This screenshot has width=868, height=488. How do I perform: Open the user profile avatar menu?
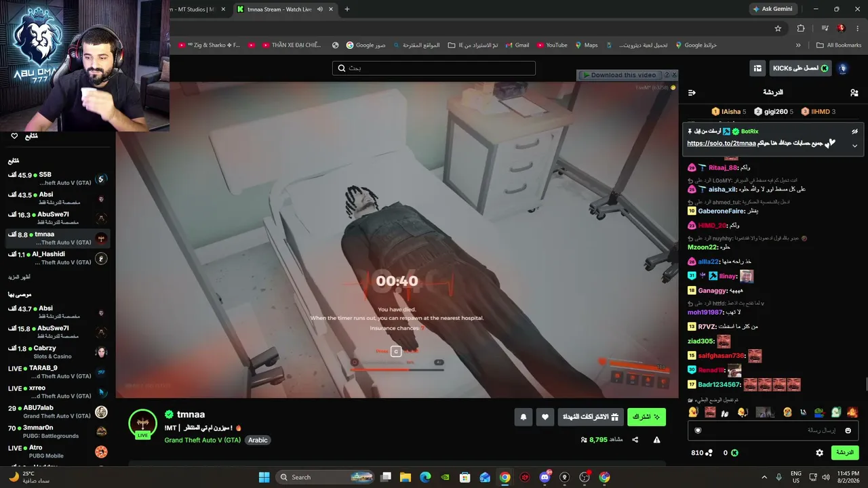pos(843,68)
